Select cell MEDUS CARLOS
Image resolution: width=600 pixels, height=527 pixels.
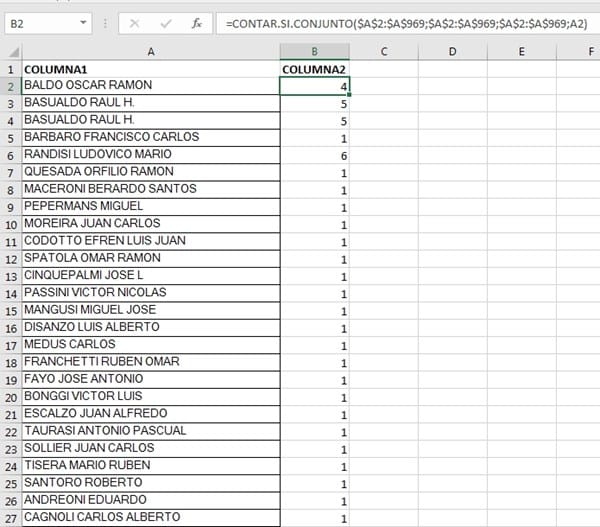coord(151,345)
